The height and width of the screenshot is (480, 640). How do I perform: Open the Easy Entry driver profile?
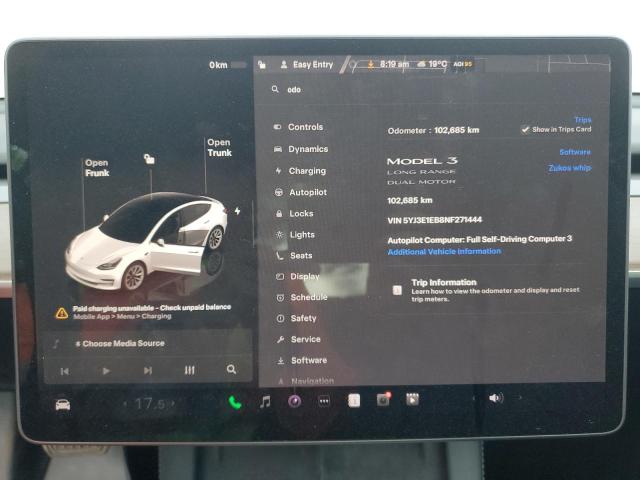coord(307,64)
